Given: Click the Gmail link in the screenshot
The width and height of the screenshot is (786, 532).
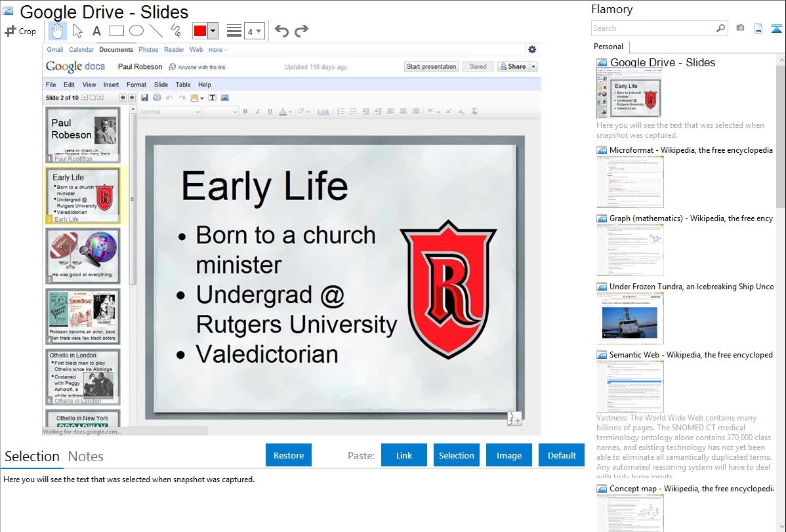Looking at the screenshot, I should pos(54,50).
